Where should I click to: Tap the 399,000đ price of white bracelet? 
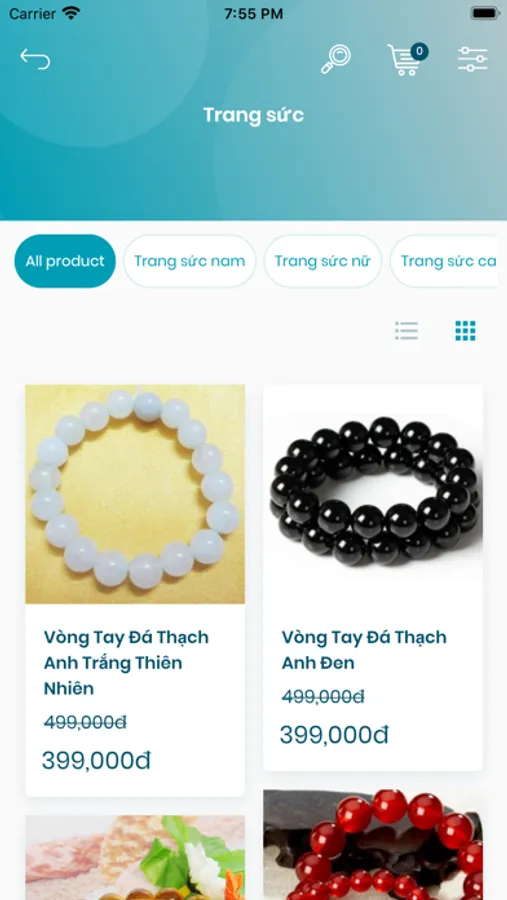tap(96, 761)
